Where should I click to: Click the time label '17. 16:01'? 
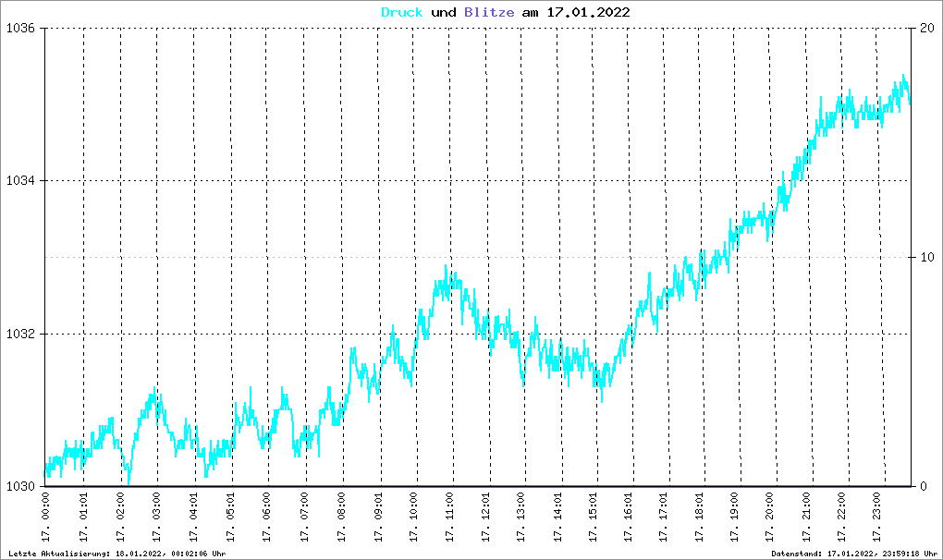coord(629,517)
